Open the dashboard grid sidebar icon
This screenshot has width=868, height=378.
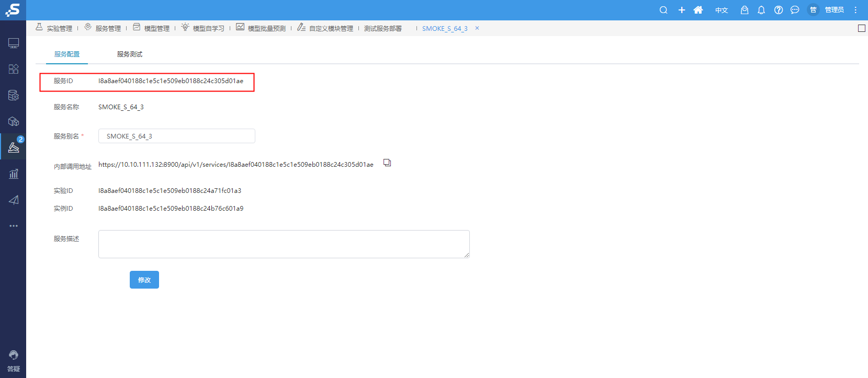[x=14, y=69]
